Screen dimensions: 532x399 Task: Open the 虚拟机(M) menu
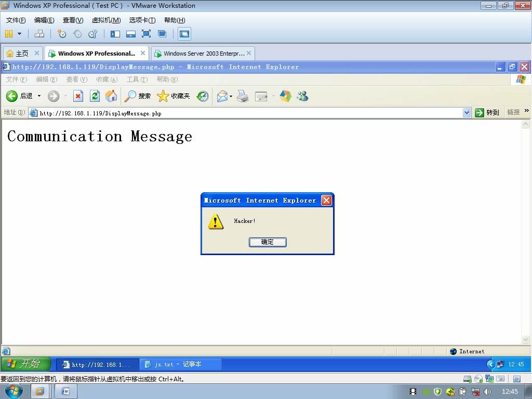[x=106, y=20]
